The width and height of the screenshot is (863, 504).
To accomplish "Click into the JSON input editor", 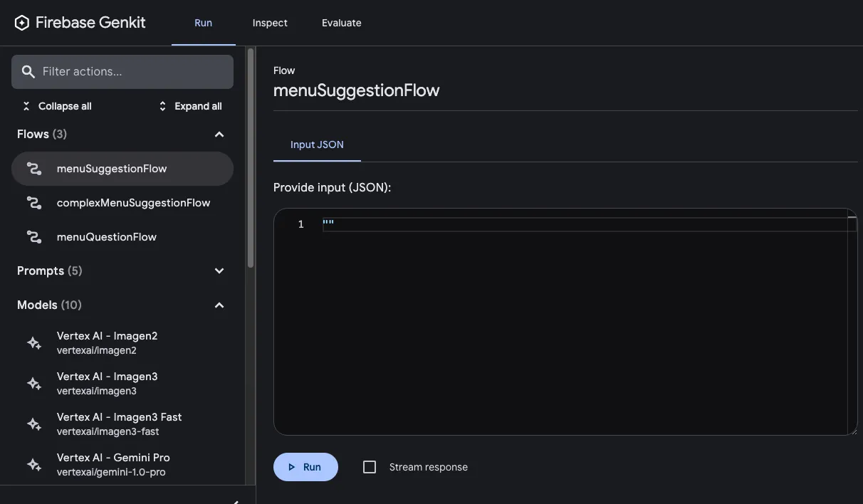I will pos(565,322).
